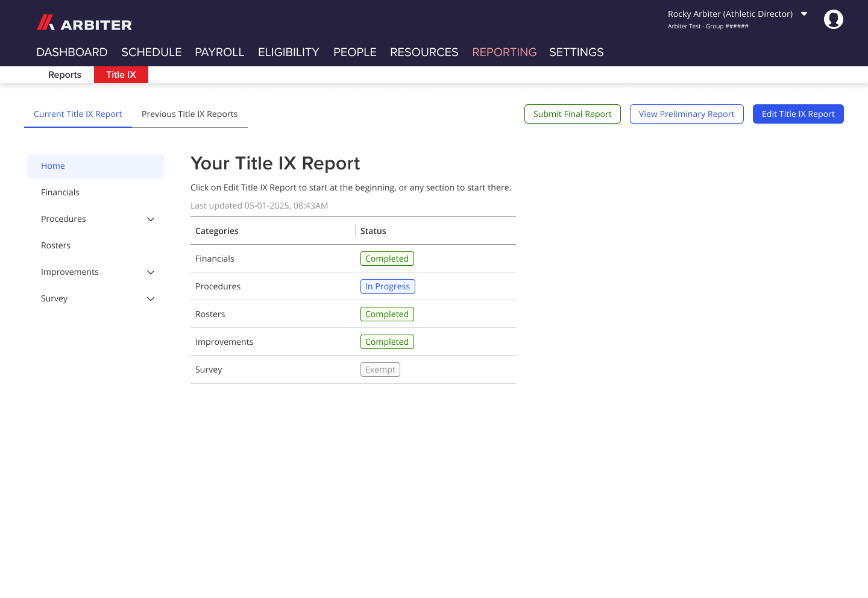Expand the Improvements sidebar section
The height and width of the screenshot is (598, 868).
(150, 272)
